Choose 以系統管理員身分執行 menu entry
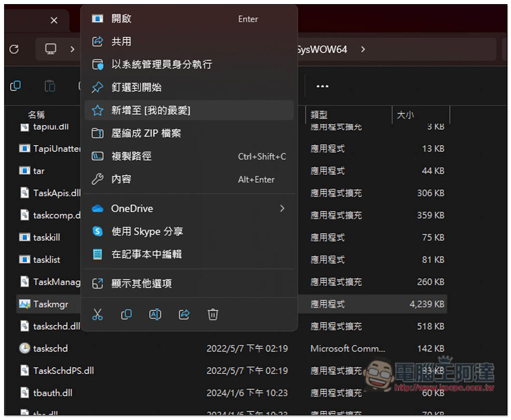 [189, 64]
